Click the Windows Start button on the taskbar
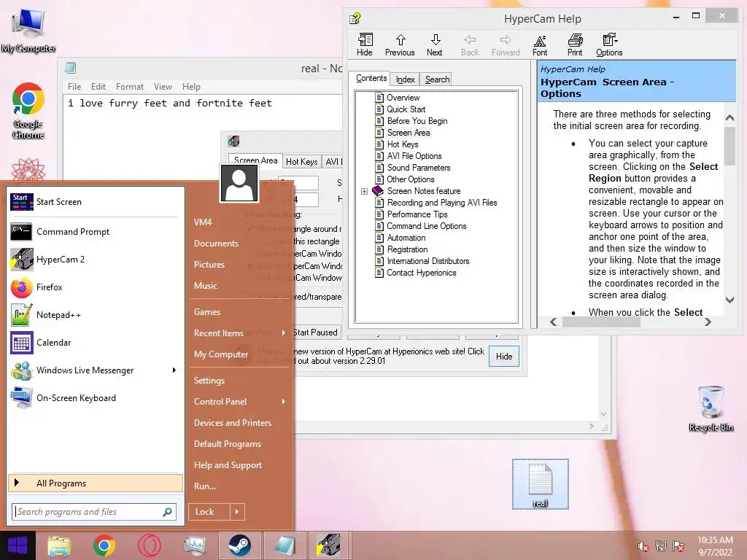 point(18,545)
